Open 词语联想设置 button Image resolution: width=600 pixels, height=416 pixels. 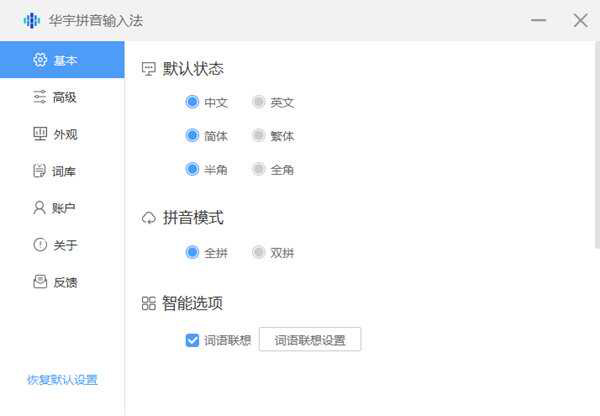(310, 340)
